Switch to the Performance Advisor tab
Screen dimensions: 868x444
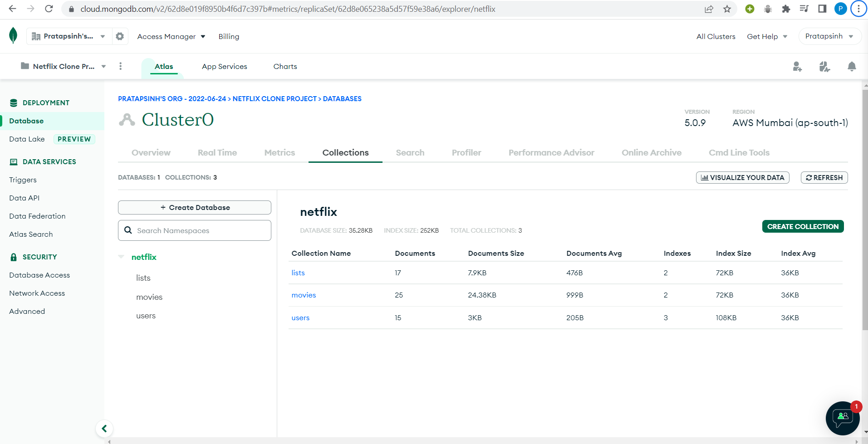coord(551,152)
